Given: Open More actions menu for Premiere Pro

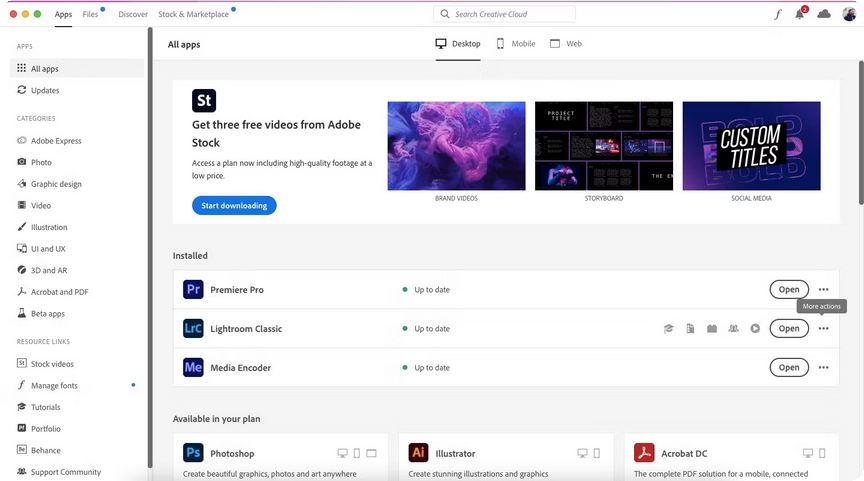Looking at the screenshot, I should point(823,290).
